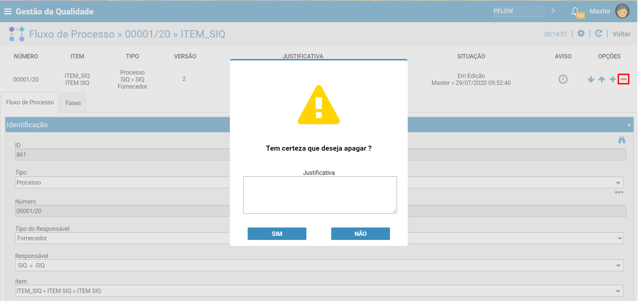Click the plus add option icon

pyautogui.click(x=613, y=79)
